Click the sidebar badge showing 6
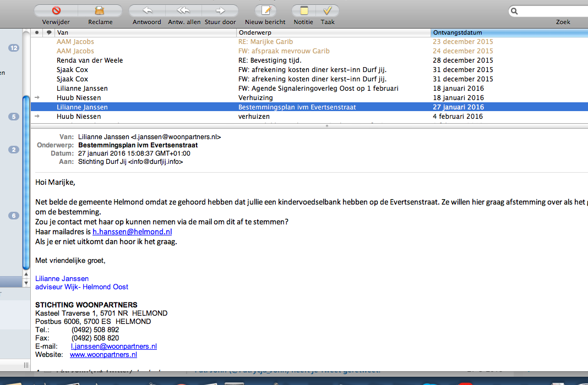The width and height of the screenshot is (588, 385). coord(14,216)
